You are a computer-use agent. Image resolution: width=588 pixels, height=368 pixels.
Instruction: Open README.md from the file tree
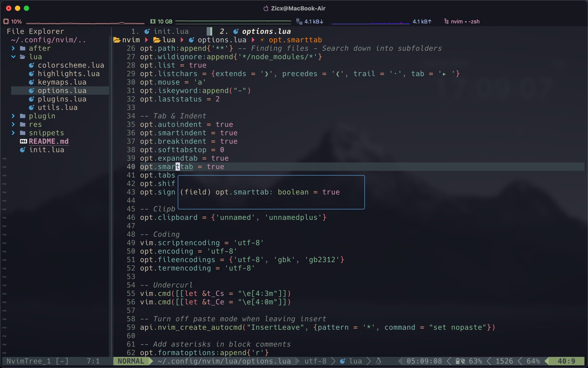click(x=49, y=142)
